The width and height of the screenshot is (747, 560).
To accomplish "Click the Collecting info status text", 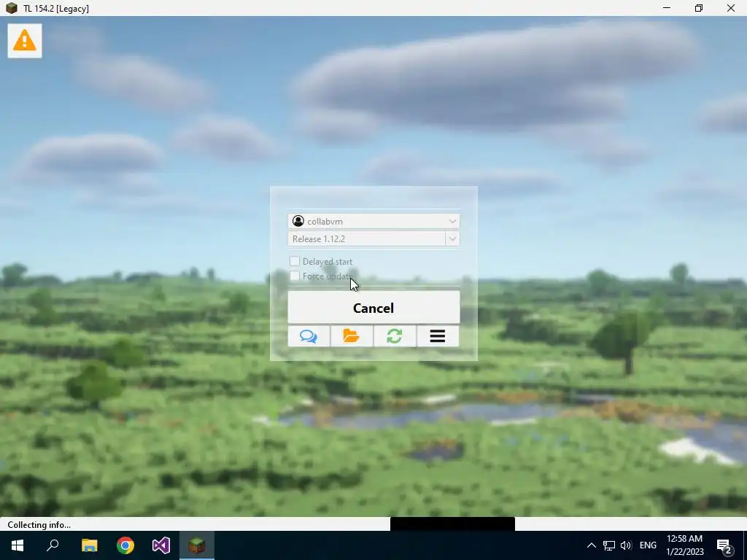I will tap(39, 525).
